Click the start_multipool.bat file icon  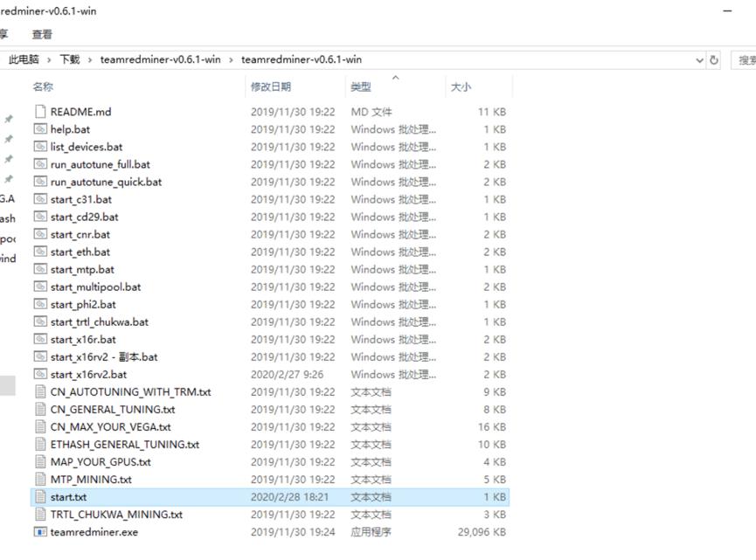click(40, 287)
